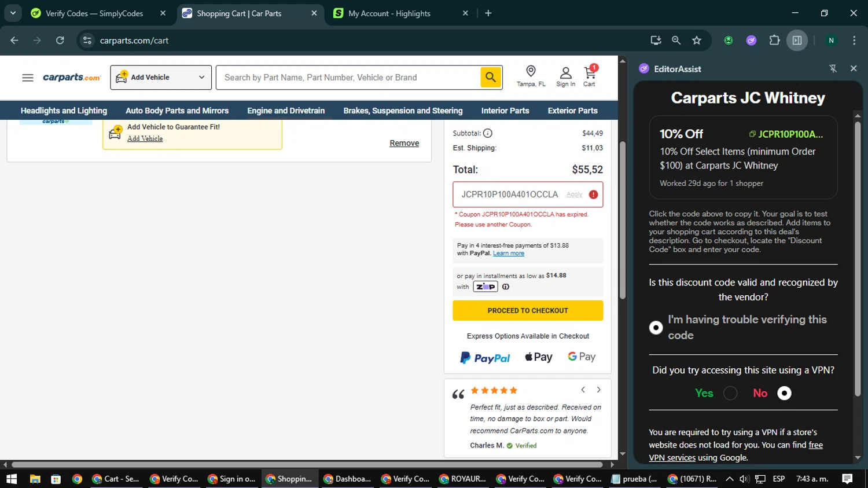Viewport: 868px width, 488px height.
Task: Open the Windows Start menu
Action: (12, 479)
